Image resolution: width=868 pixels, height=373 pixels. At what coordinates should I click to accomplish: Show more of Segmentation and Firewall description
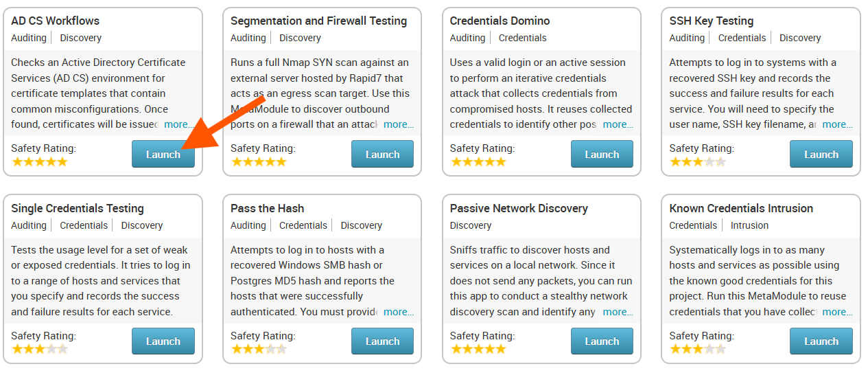398,124
